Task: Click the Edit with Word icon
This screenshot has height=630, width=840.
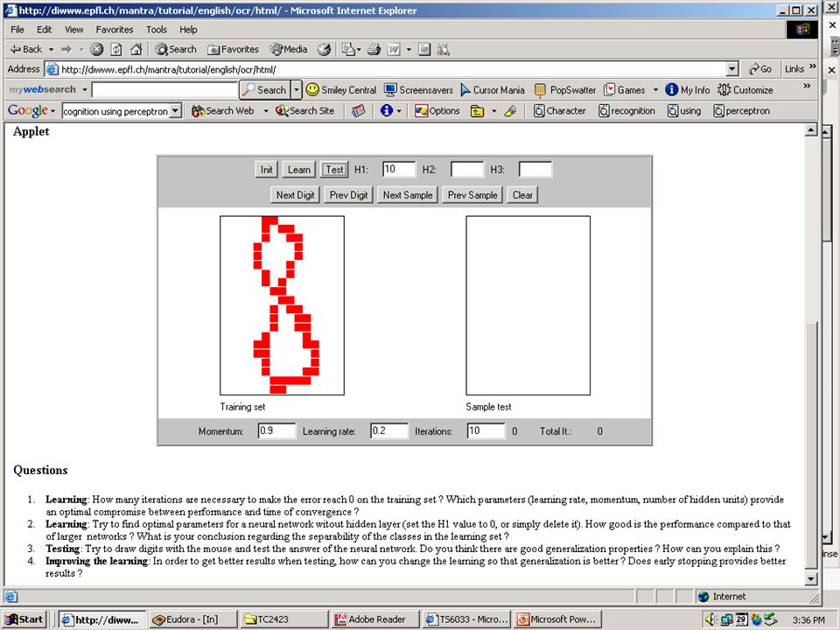Action: 394,49
